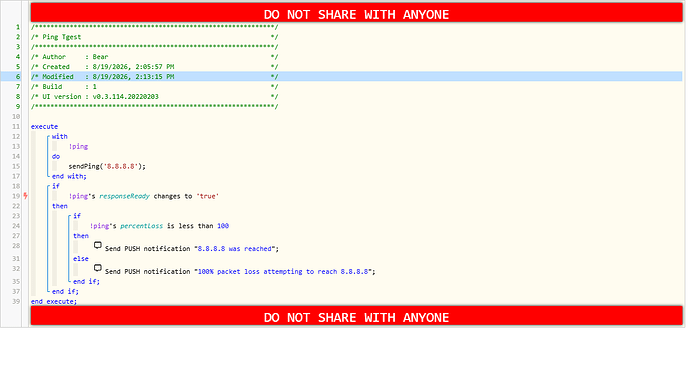Viewport: 690px width, 368px height.
Task: Click the "Author : Bear" comment line
Action: [x=154, y=57]
